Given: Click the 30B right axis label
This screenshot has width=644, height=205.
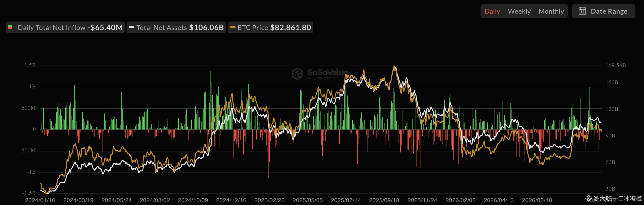Looking at the screenshot, I should [x=610, y=189].
